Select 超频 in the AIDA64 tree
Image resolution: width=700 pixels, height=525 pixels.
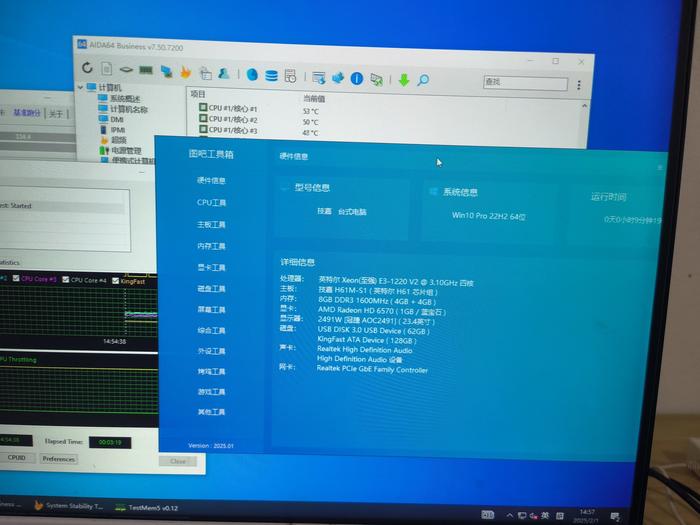[118, 140]
